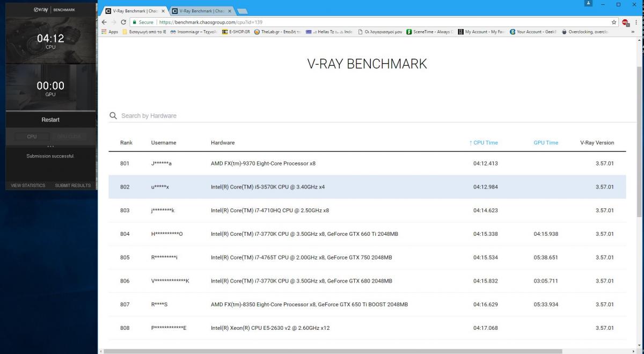644x354 pixels.
Task: Switch to the first V-Ray Benchmark tab
Action: (x=135, y=11)
